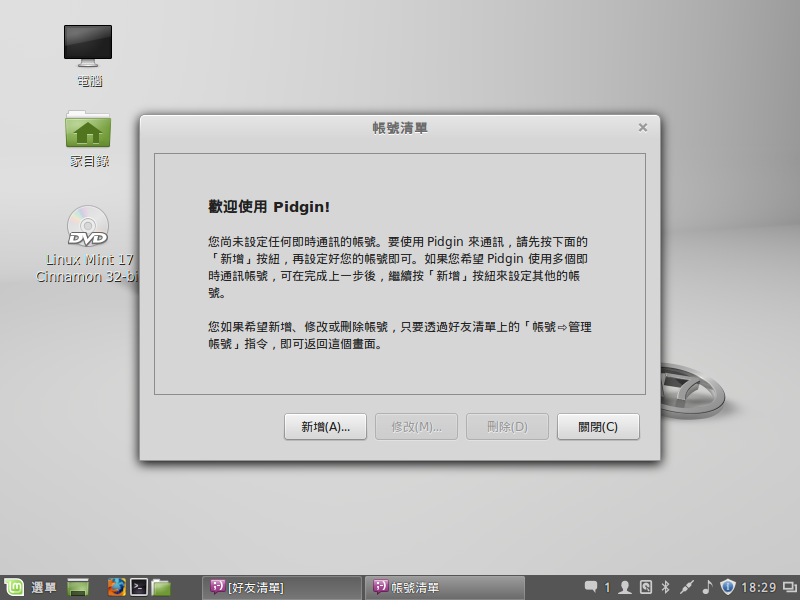Click the Pidgin chat bubble tray icon
This screenshot has height=600, width=800.
click(591, 587)
